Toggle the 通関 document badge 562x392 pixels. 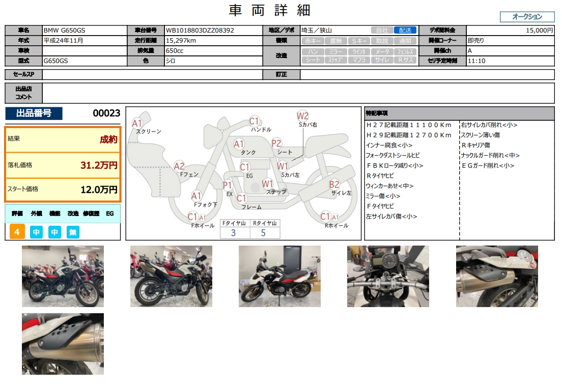coord(405,41)
